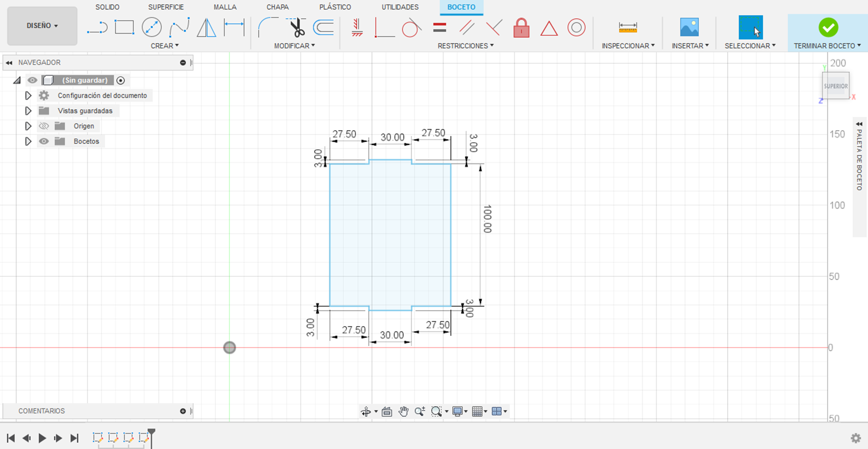Click the Look At icon
Image resolution: width=868 pixels, height=449 pixels.
pyautogui.click(x=387, y=412)
